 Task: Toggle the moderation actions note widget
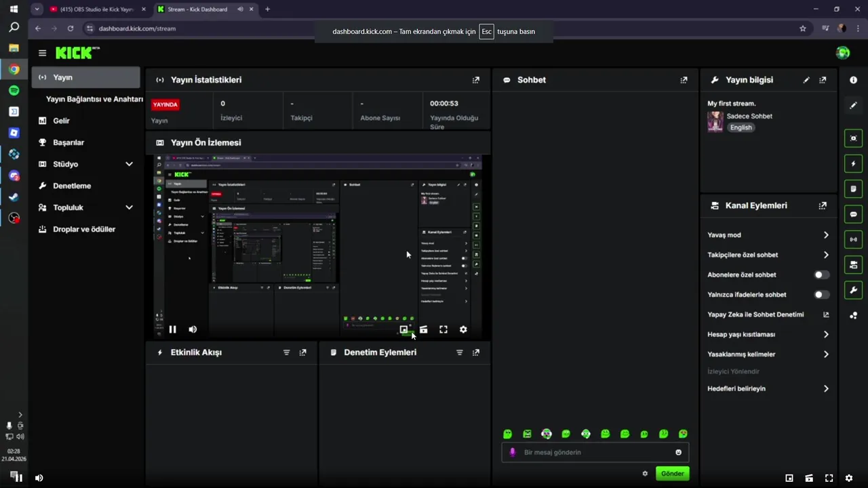click(x=853, y=188)
